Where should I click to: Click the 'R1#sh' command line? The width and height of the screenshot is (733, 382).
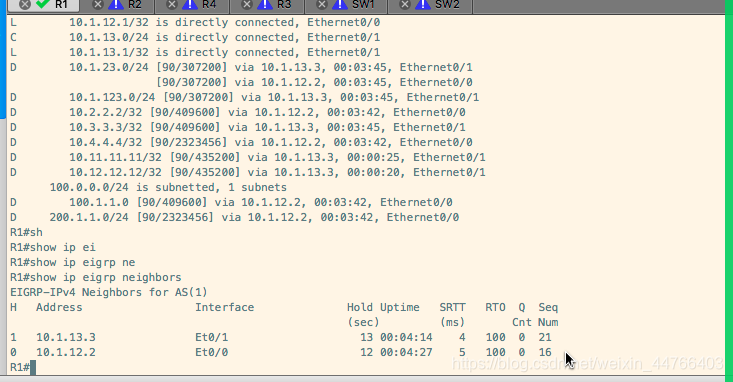26,232
